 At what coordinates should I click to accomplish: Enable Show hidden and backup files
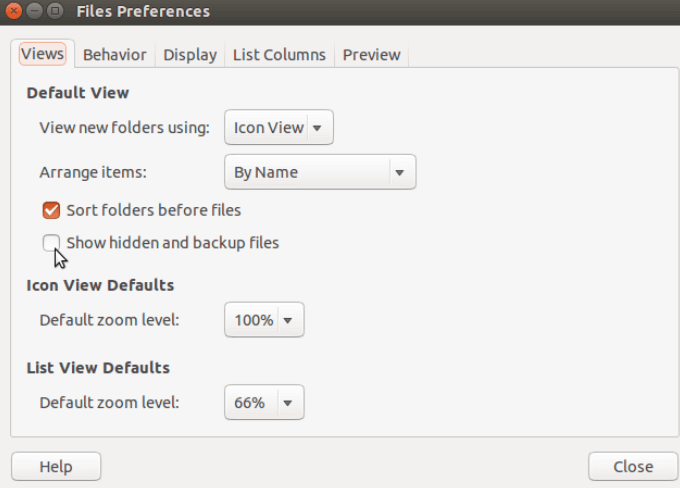[x=51, y=242]
